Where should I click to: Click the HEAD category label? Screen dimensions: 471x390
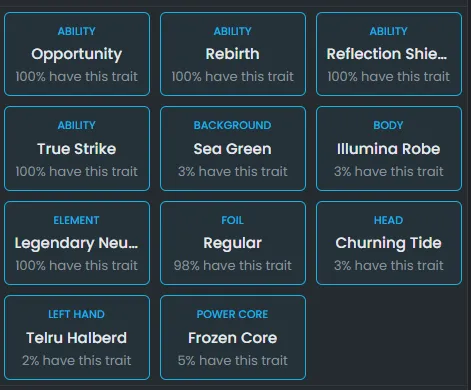click(x=388, y=220)
